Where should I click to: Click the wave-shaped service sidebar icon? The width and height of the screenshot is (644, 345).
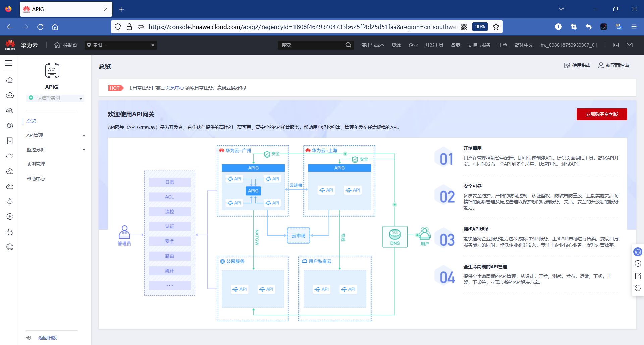(x=10, y=126)
